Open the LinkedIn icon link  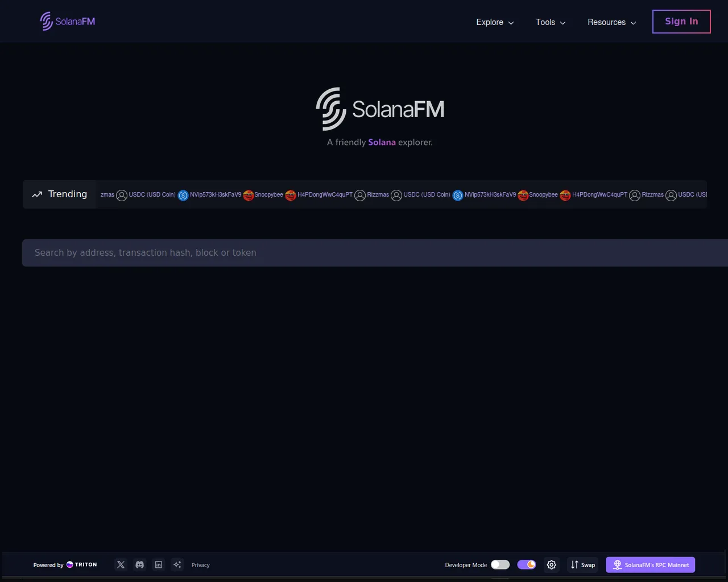coord(159,565)
